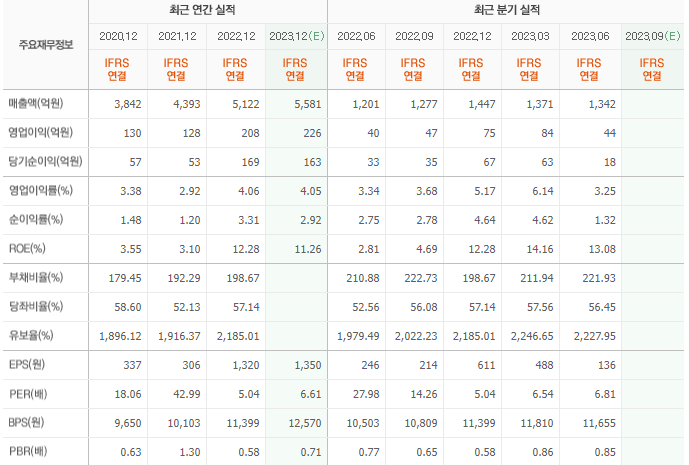Select the estimated ROE value 11.26
This screenshot has height=465, width=689.
pos(308,249)
